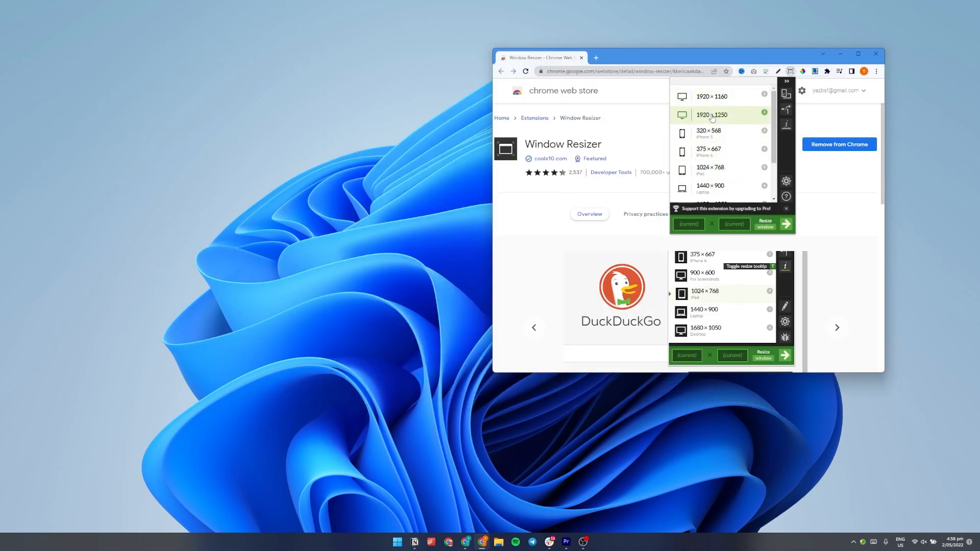Toggle the resize tooltip info icon
The width and height of the screenshot is (980, 551).
(x=786, y=124)
